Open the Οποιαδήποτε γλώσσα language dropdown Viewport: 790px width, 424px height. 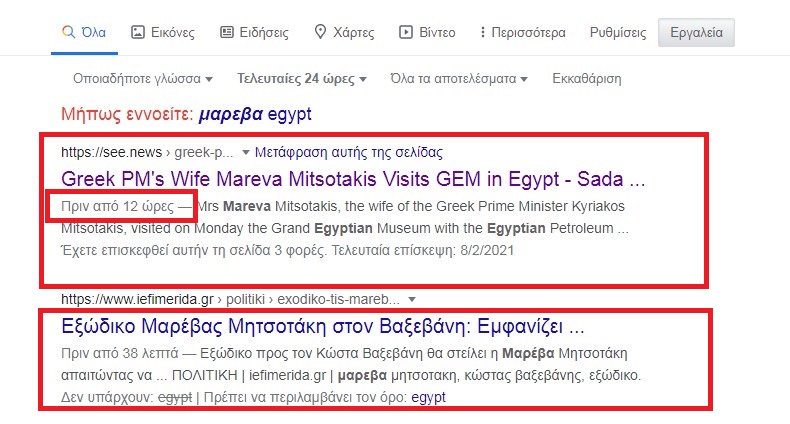click(x=143, y=79)
